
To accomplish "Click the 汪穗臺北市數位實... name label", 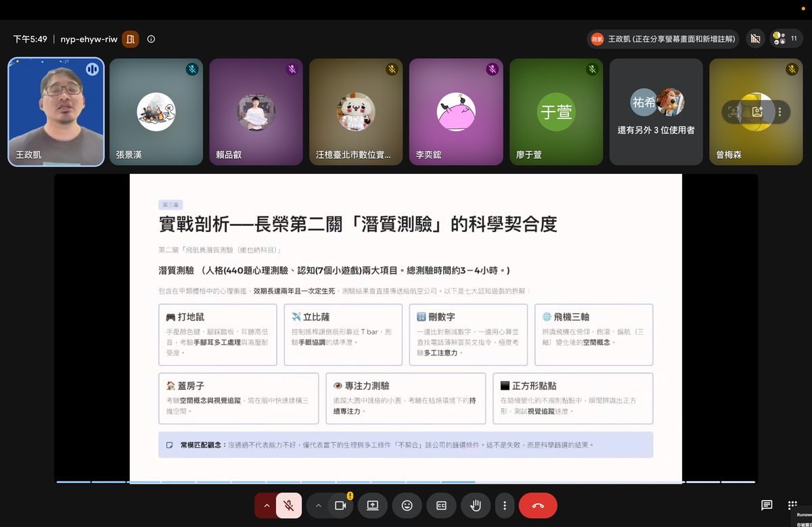I will tap(353, 155).
